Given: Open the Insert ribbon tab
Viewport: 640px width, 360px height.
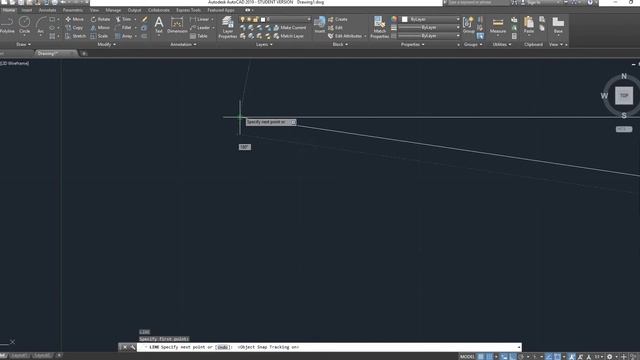Looking at the screenshot, I should pyautogui.click(x=27, y=10).
